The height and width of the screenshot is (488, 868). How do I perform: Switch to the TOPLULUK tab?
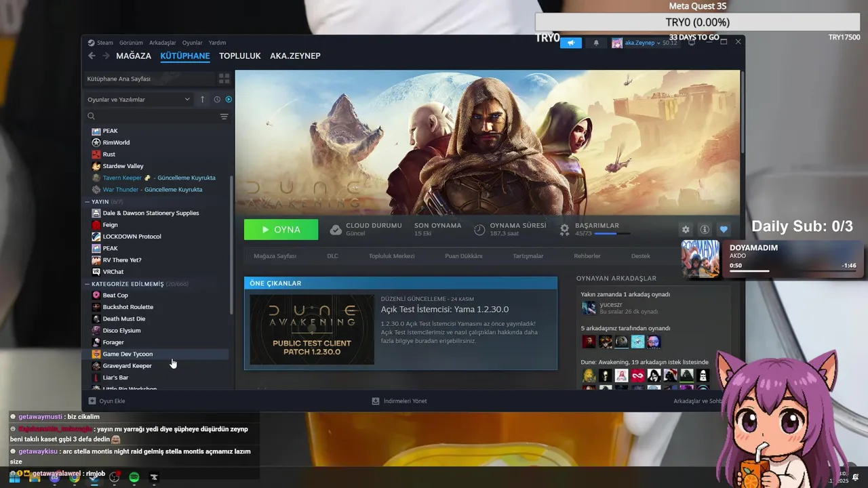coord(240,56)
